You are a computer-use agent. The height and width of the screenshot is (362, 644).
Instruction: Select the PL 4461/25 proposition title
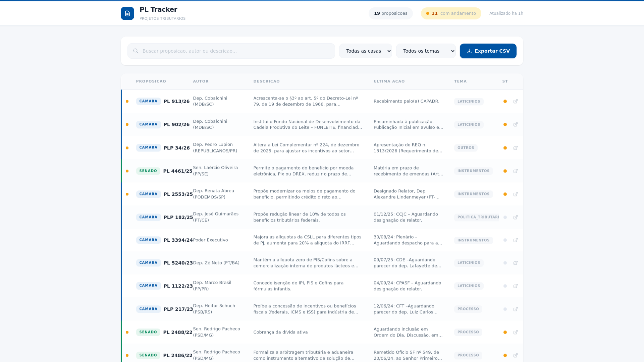point(178,171)
